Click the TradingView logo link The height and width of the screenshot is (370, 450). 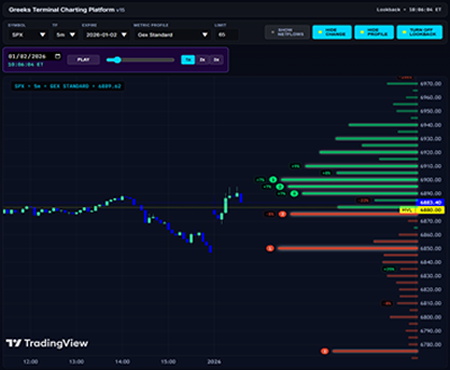coord(47,343)
